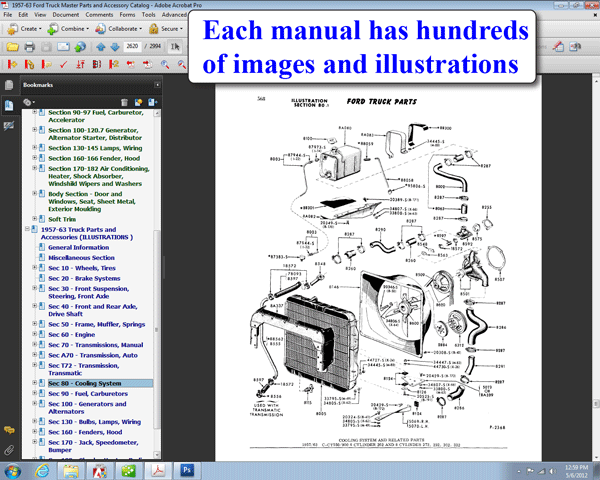The width and height of the screenshot is (600, 480).
Task: Open Sec 160 - Fenders, Hood bookmark
Action: point(85,433)
